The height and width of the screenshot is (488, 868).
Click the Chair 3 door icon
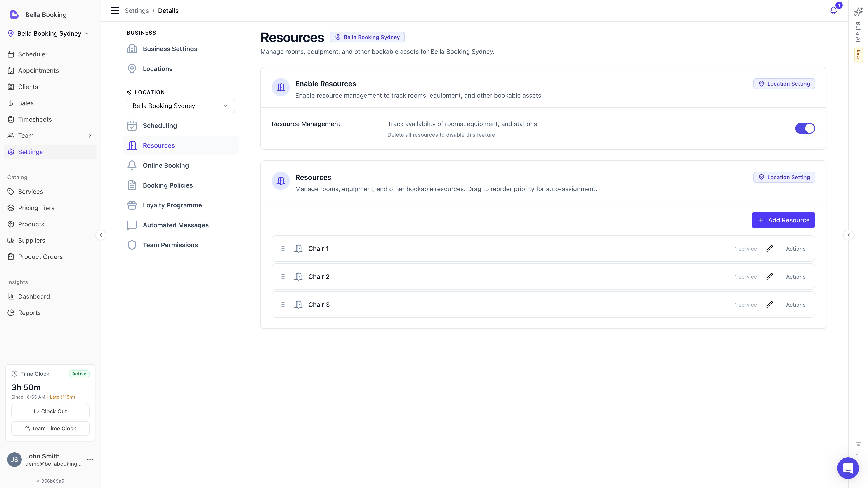point(298,305)
